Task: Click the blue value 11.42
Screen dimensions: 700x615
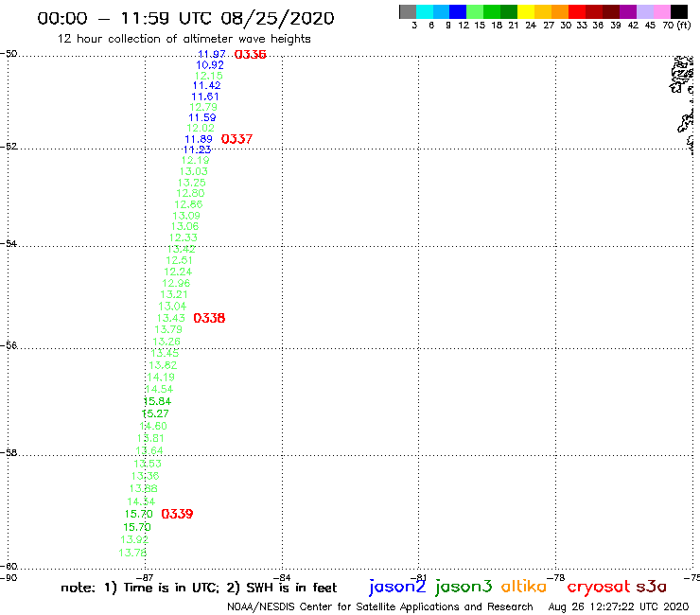Action: coord(207,85)
